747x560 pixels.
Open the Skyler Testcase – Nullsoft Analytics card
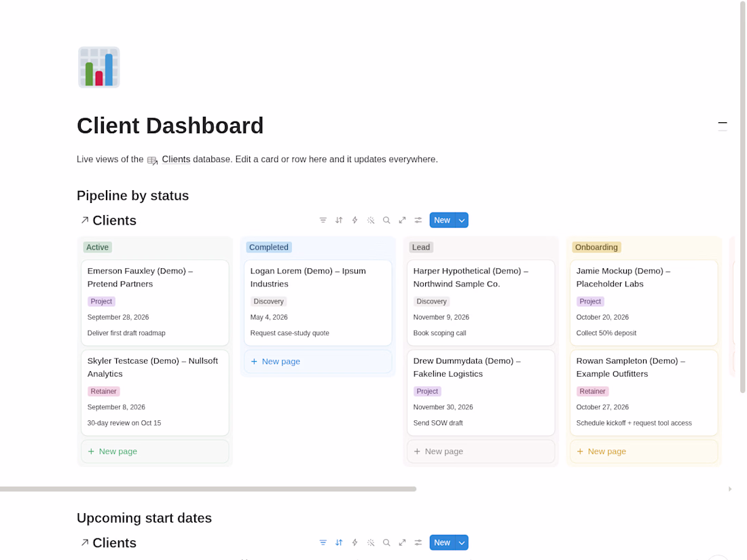tap(155, 393)
